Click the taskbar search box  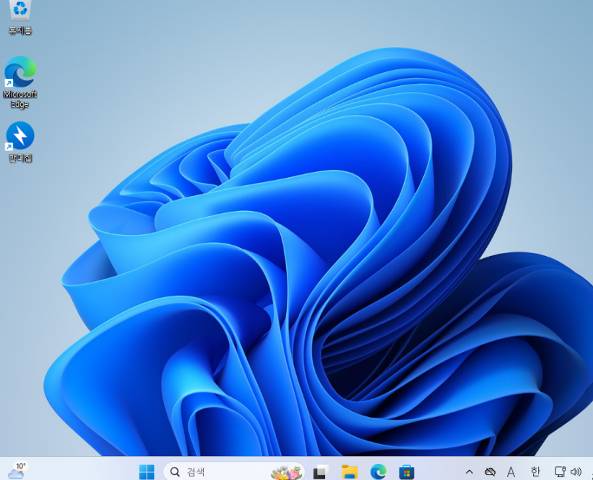point(234,472)
